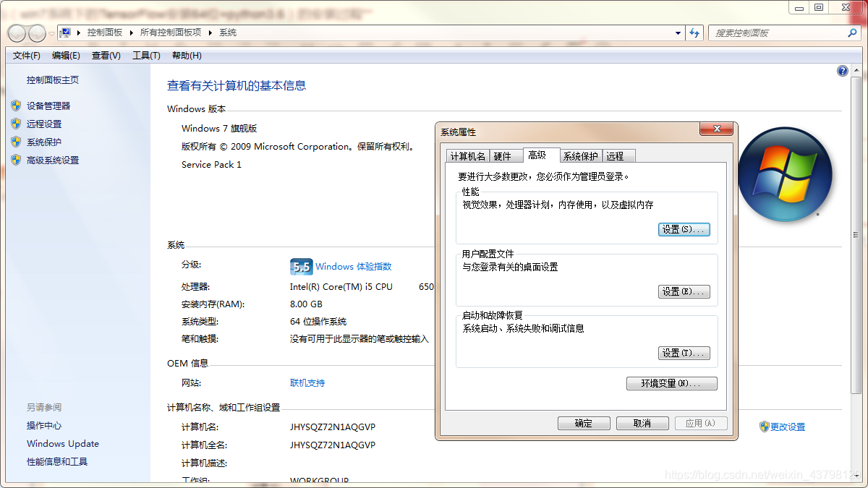868x488 pixels.
Task: Click 系统 breadcrumb in address bar
Action: [228, 33]
